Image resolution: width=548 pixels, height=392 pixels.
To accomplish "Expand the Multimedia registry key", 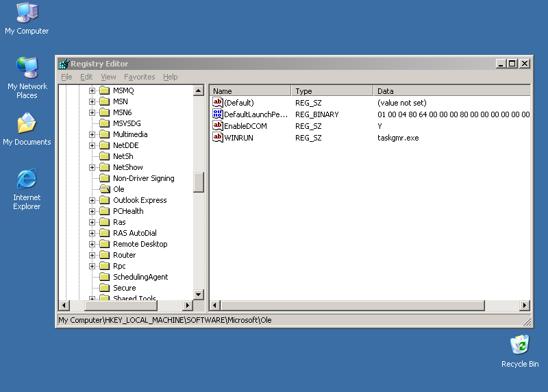I will [x=92, y=134].
